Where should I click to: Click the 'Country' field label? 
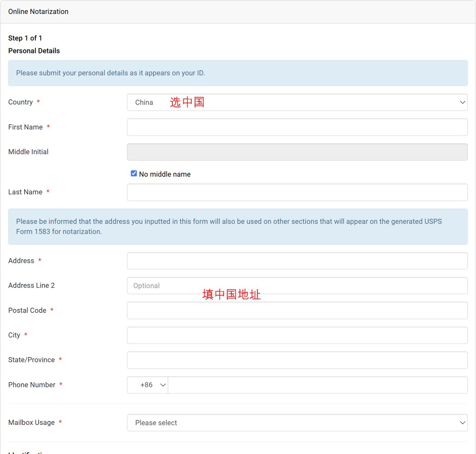[x=20, y=102]
